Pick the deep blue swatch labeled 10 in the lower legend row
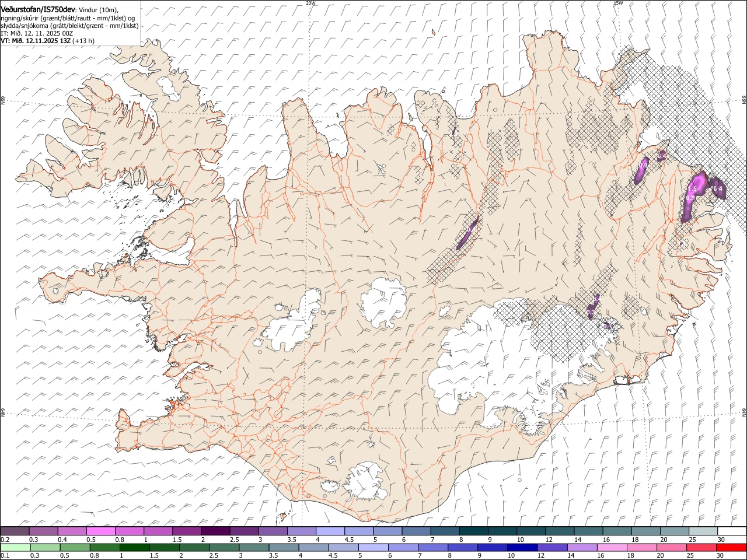The width and height of the screenshot is (747, 560). click(x=522, y=547)
